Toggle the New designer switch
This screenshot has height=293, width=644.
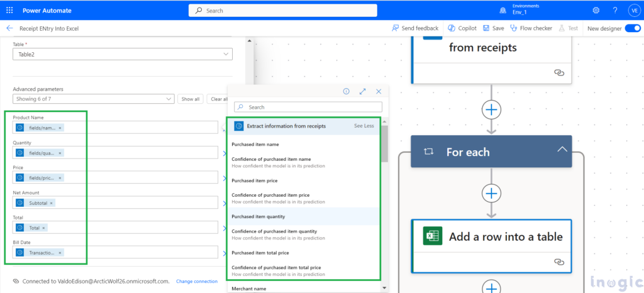click(x=633, y=28)
